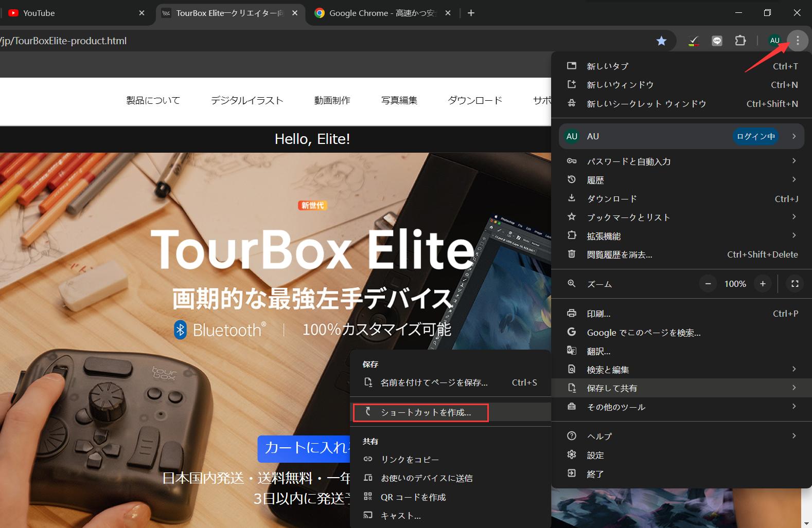Click the AU profile avatar in toolbar

click(x=774, y=40)
